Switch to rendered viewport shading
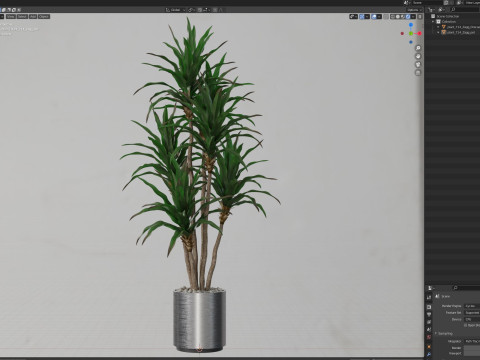Image resolution: width=480 pixels, height=360 pixels. tap(408, 17)
